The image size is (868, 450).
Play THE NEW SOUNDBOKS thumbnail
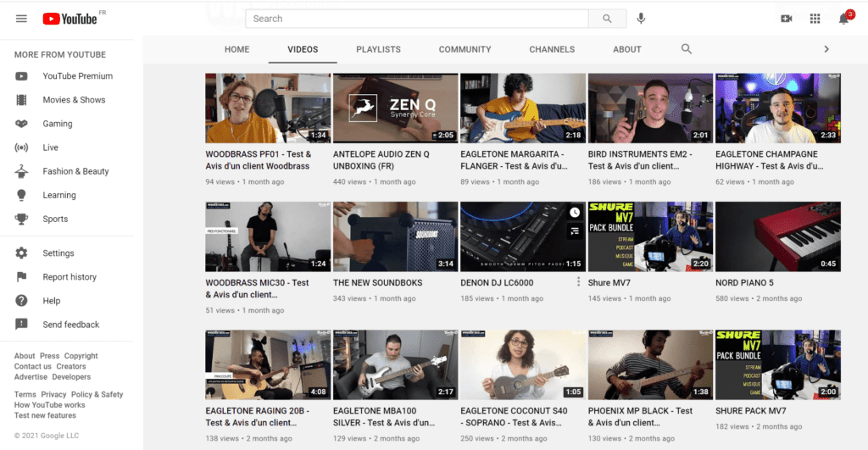point(395,237)
